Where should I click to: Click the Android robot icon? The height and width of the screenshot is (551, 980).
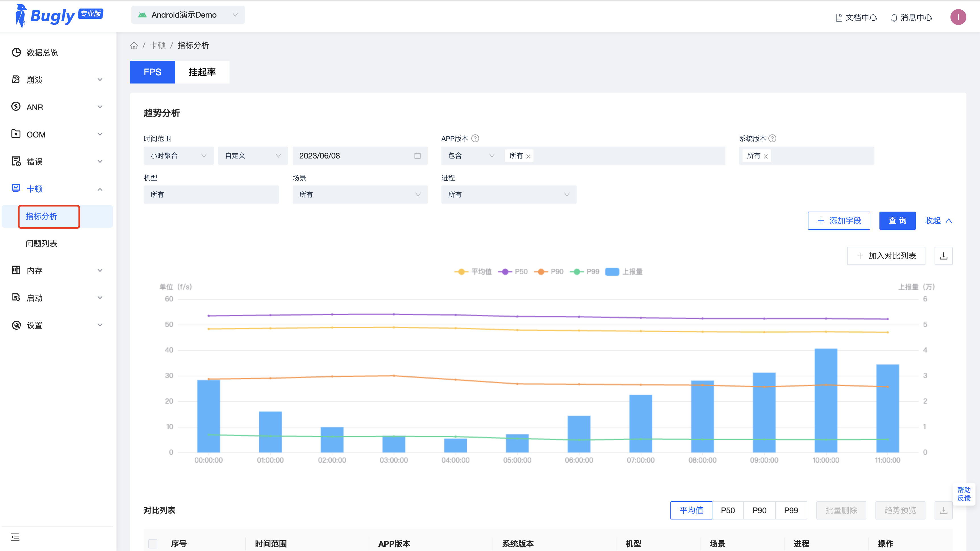(142, 15)
